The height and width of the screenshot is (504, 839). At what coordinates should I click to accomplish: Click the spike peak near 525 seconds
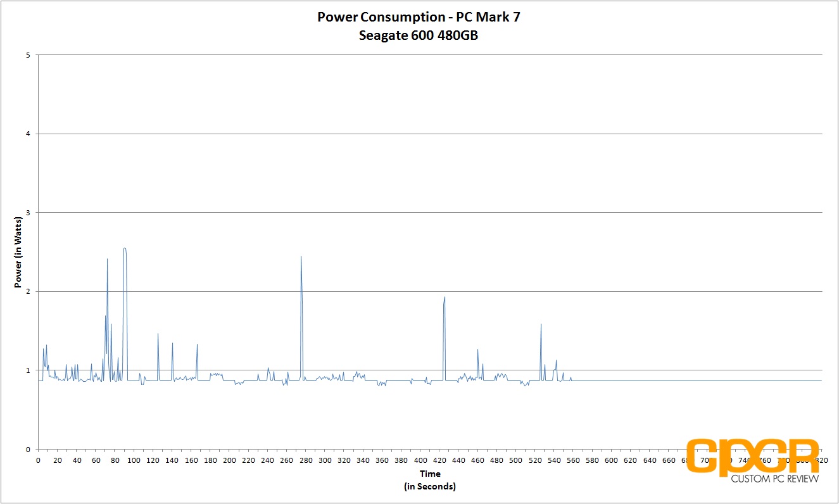click(x=541, y=324)
